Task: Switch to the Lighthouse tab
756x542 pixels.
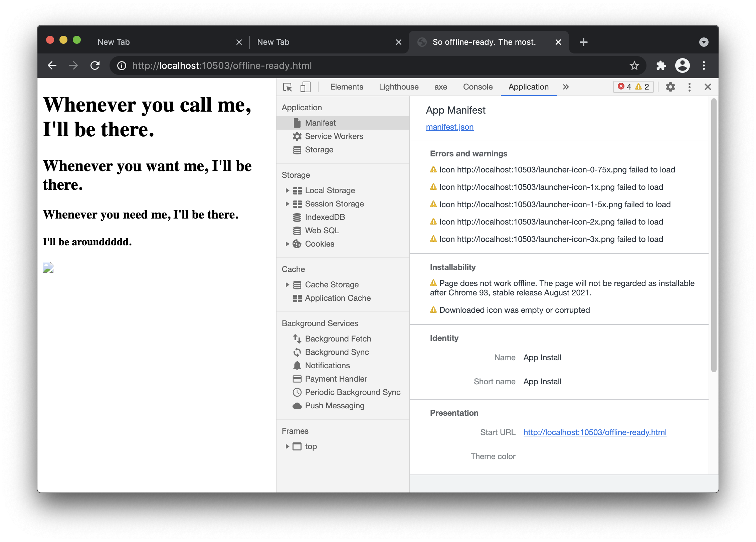Action: tap(398, 87)
